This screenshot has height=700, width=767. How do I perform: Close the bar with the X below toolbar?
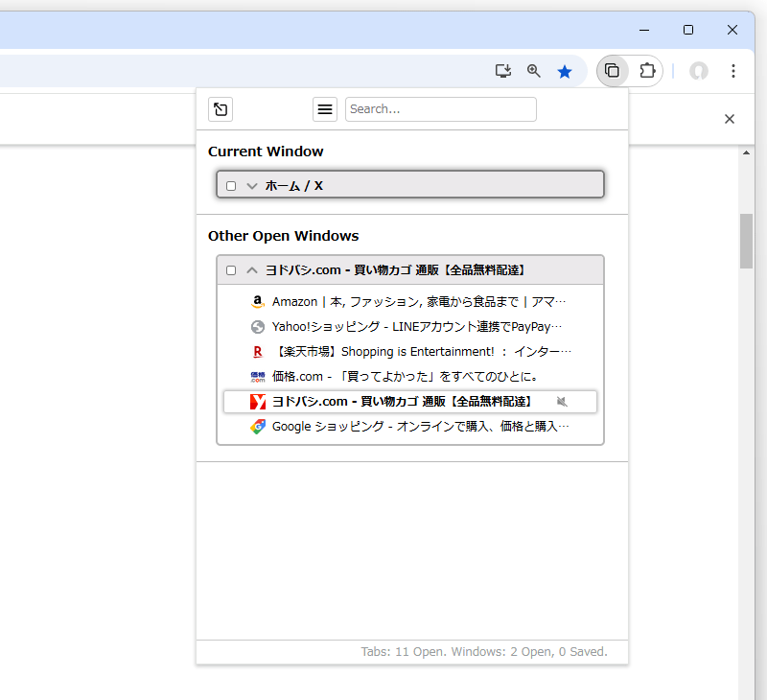pyautogui.click(x=730, y=119)
